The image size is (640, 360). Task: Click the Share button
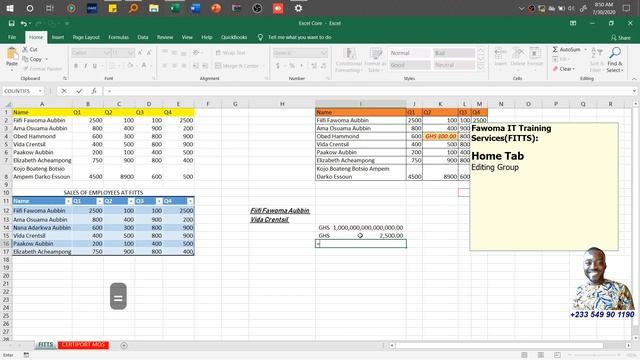pos(620,37)
